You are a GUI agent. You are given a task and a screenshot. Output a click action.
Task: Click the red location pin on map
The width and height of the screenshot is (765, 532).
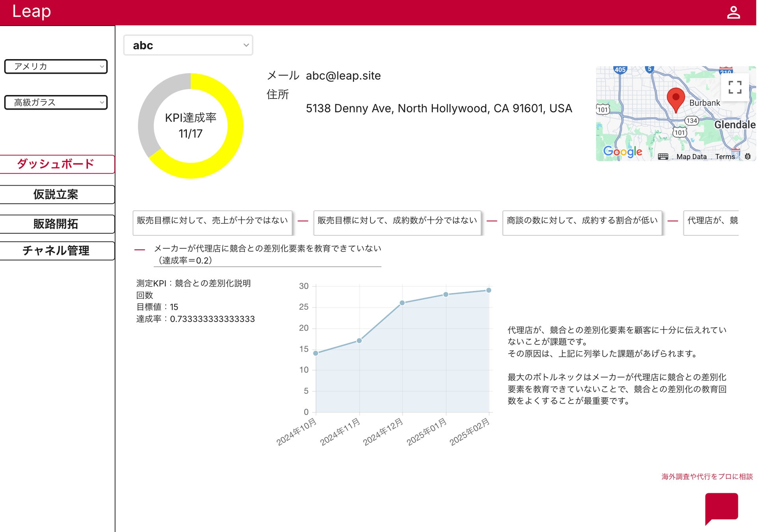click(676, 99)
